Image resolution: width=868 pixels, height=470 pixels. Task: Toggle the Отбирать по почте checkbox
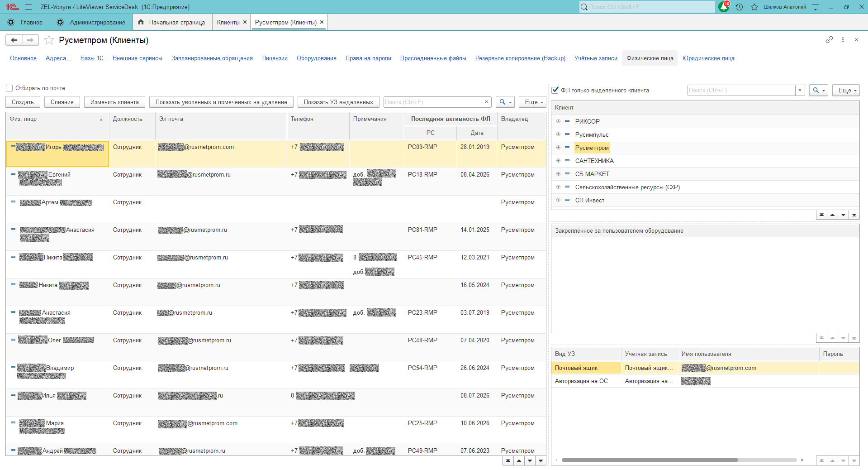tap(9, 88)
